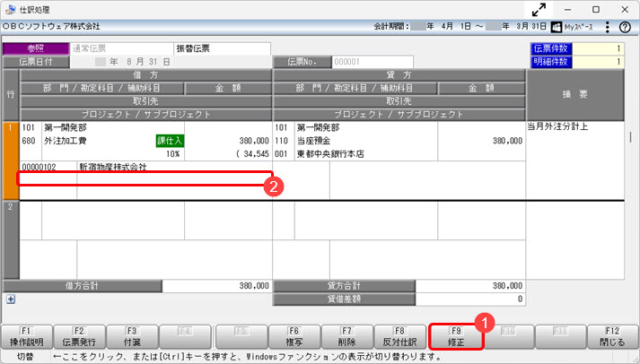Click F7 削除 button
The width and height of the screenshot is (640, 364).
coord(347,337)
